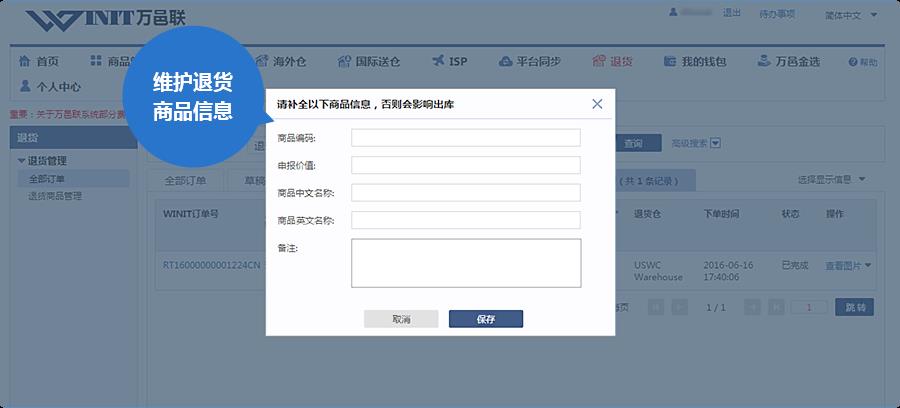900x408 pixels.
Task: Click the 平台同步 cloud sync icon
Action: click(x=505, y=61)
